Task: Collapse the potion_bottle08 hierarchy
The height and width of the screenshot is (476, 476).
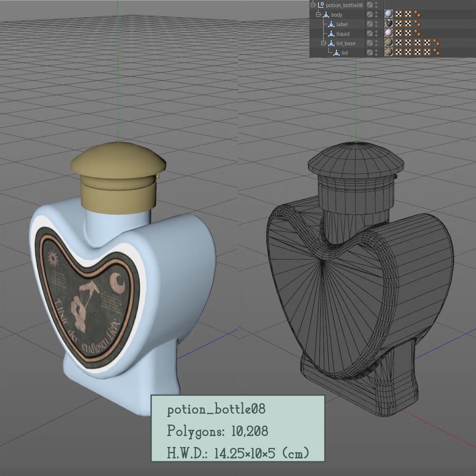Action: [x=313, y=5]
